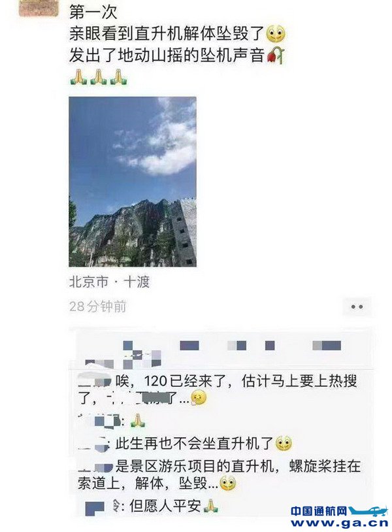Tap the 28分钟前 timestamp

click(97, 307)
